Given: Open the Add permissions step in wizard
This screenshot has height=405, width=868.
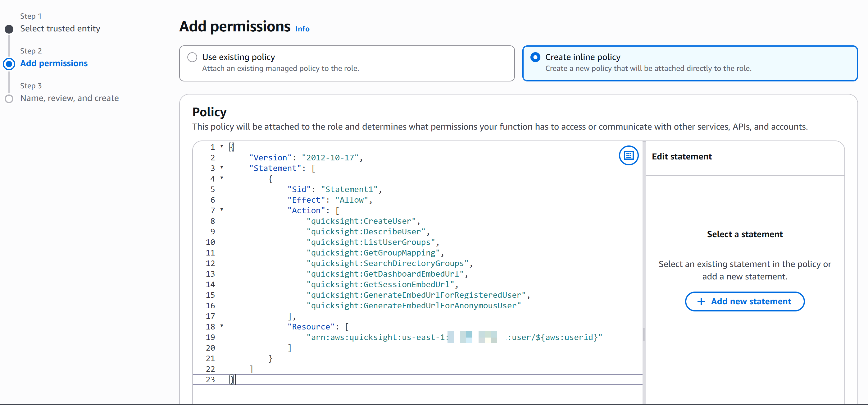Looking at the screenshot, I should pyautogui.click(x=54, y=63).
